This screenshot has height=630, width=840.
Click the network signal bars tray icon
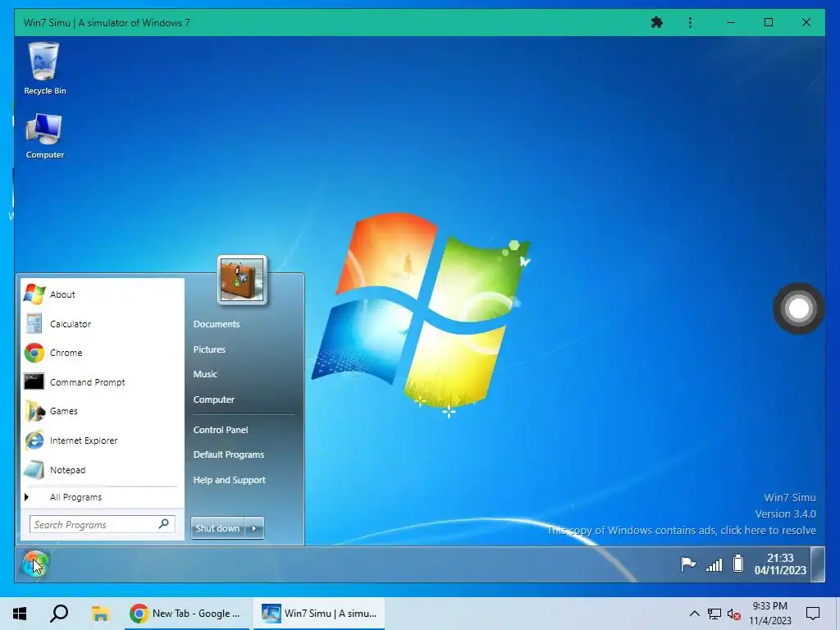pyautogui.click(x=714, y=564)
